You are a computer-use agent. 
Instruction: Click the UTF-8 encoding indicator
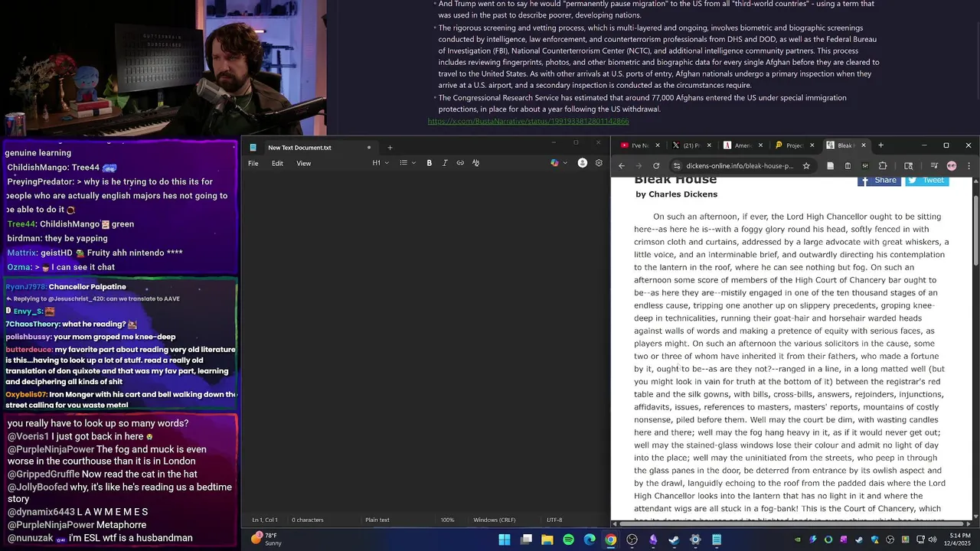[554, 520]
